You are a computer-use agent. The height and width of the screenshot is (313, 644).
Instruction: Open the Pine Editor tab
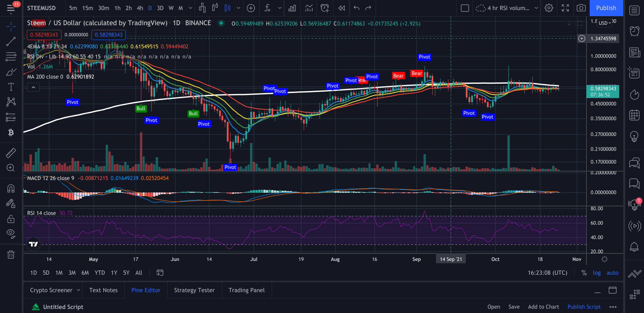[146, 290]
